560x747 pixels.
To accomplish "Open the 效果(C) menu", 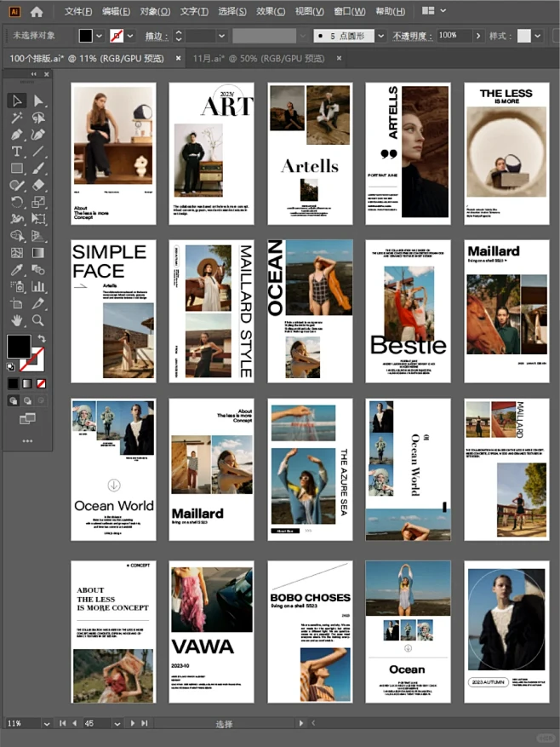I will point(271,11).
